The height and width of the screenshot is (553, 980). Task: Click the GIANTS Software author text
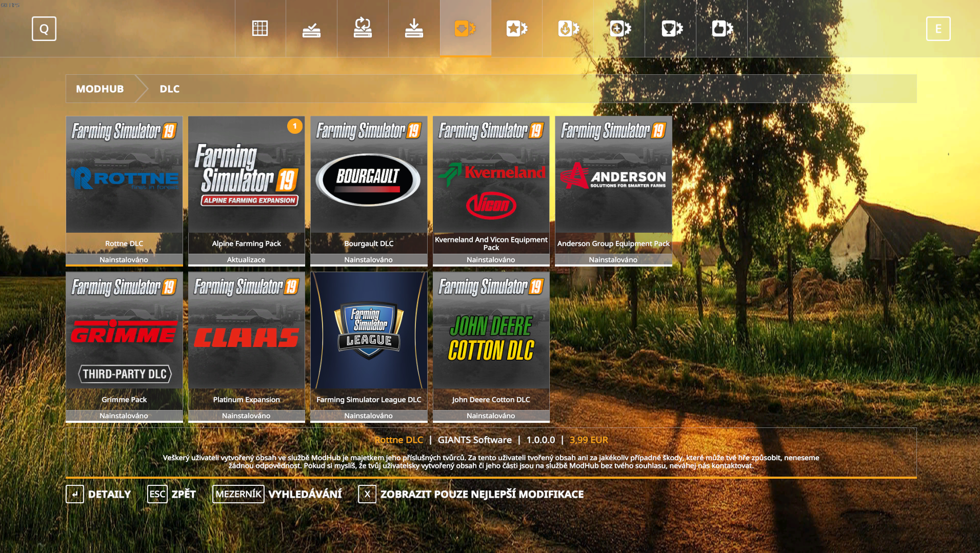[474, 440]
